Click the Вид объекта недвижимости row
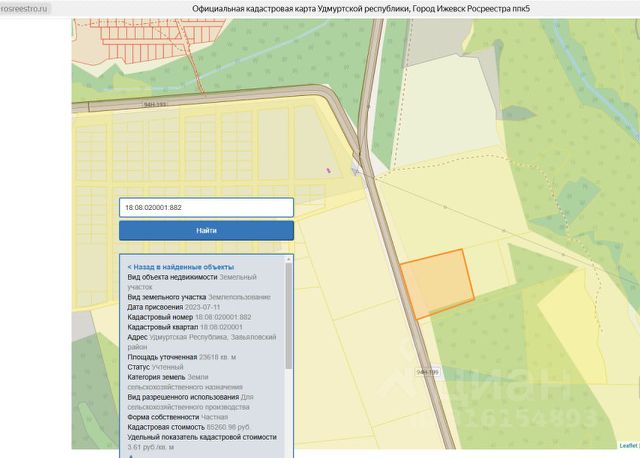 pyautogui.click(x=192, y=282)
